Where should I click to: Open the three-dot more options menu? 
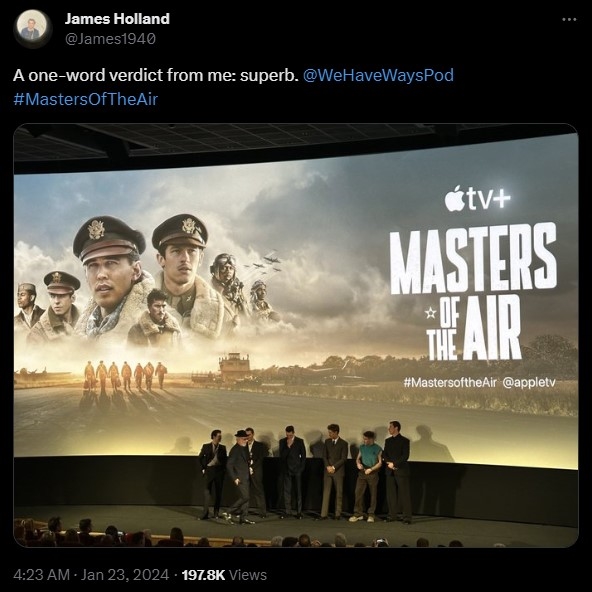pos(569,19)
